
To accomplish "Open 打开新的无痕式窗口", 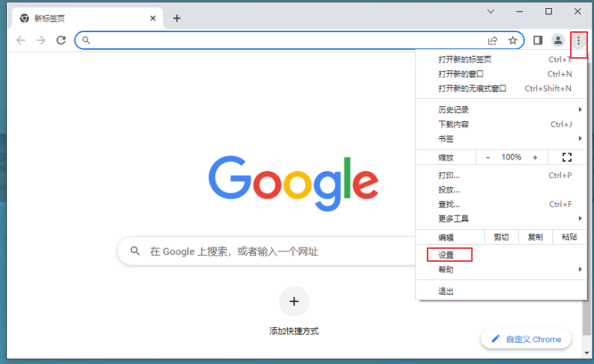I will coord(501,88).
